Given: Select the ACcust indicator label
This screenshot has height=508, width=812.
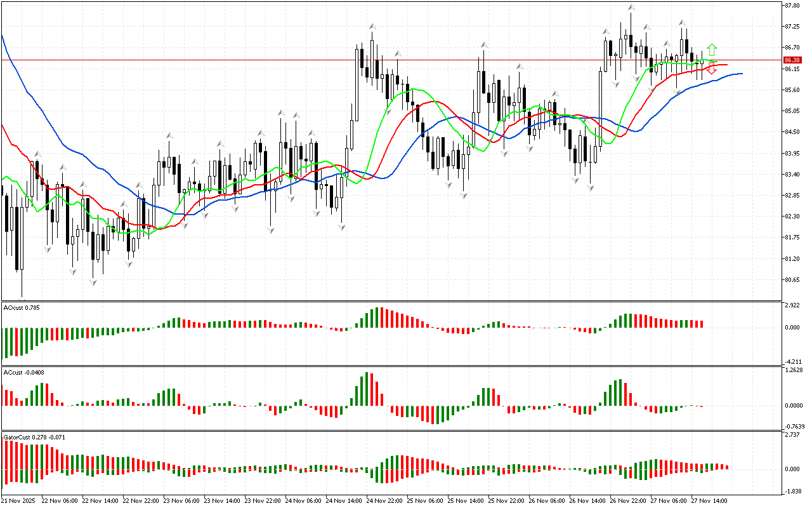Looking at the screenshot, I should point(23,373).
